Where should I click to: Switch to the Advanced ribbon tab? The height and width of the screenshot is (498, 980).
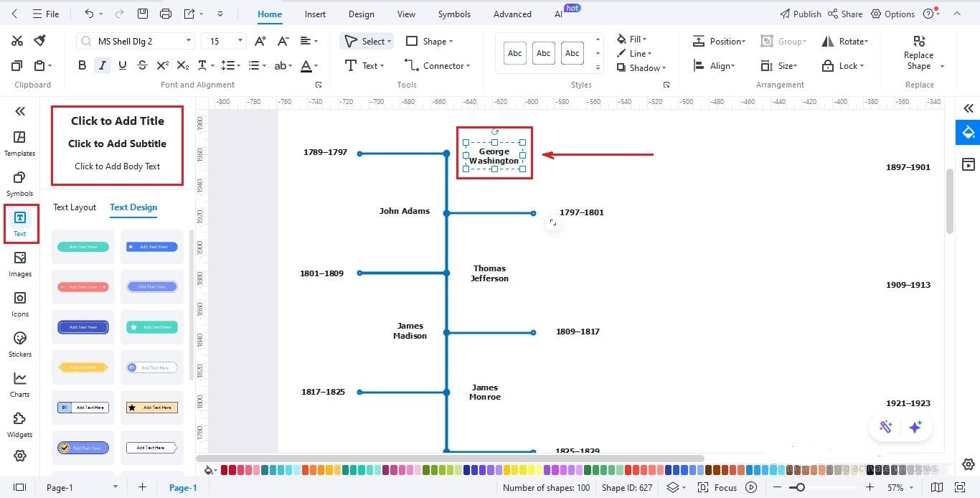click(x=512, y=14)
